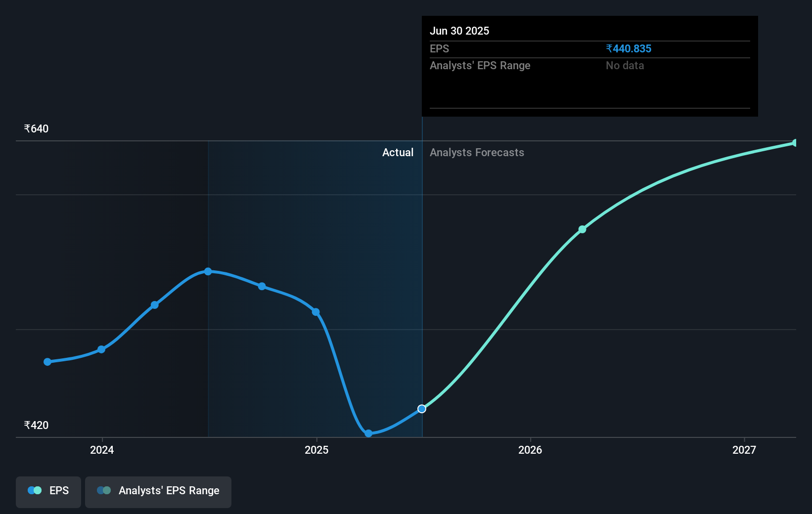Click the EPS data point at start of 2024
This screenshot has height=514, width=812.
[x=101, y=349]
